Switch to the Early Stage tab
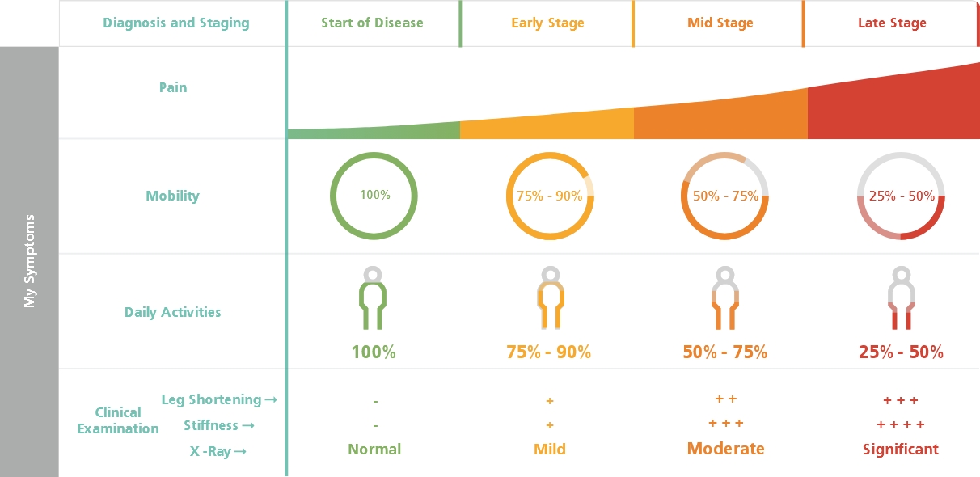This screenshot has width=980, height=477. pos(547,23)
